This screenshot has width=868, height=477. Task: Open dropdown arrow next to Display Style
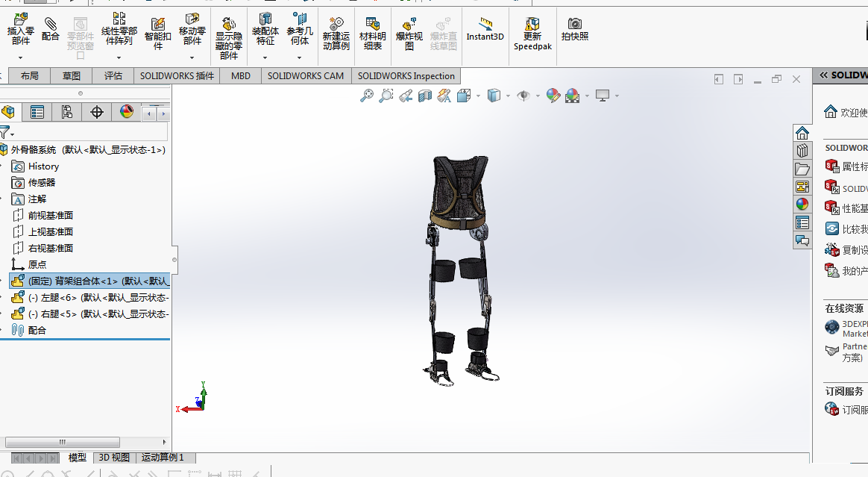508,96
